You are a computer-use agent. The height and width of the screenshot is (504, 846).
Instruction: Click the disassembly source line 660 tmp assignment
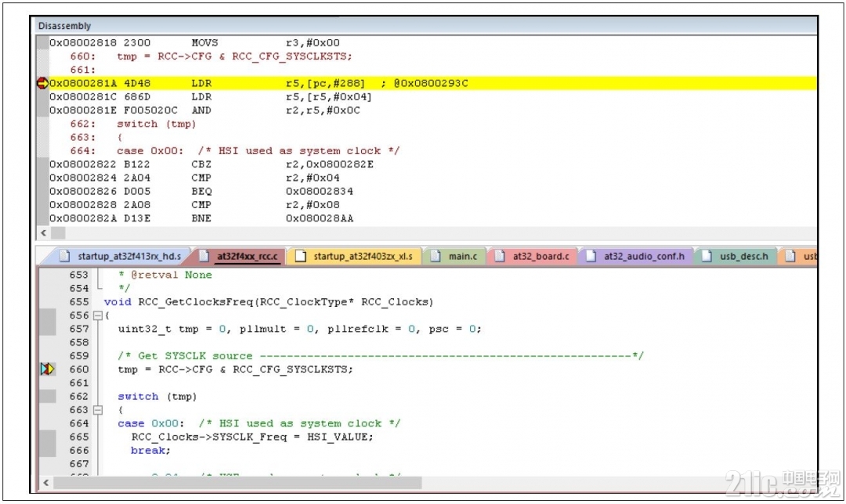tap(211, 56)
